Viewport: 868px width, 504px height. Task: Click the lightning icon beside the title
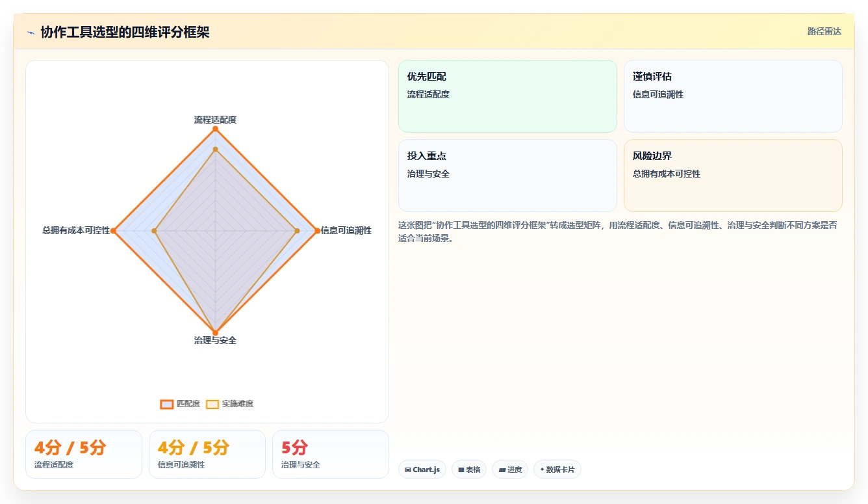[x=31, y=33]
